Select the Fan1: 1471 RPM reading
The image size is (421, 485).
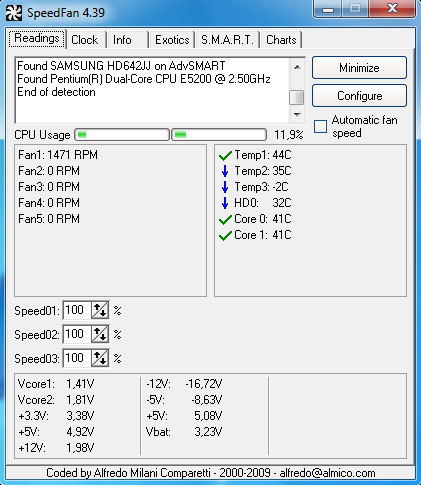point(58,155)
